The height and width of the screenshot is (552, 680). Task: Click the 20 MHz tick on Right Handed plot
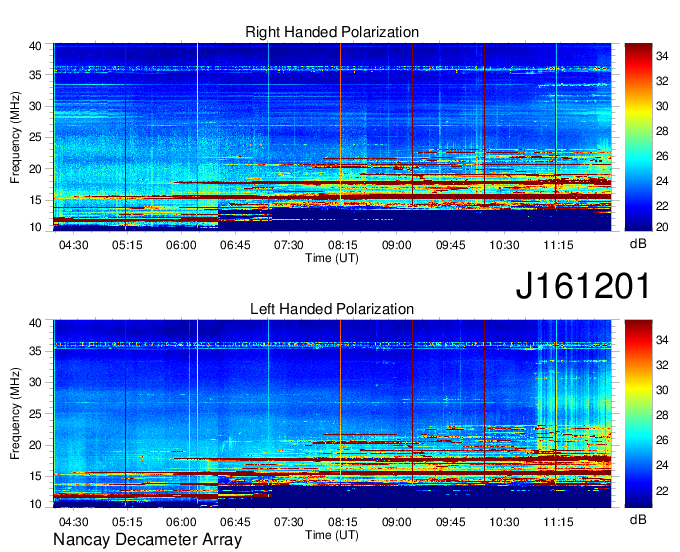pyautogui.click(x=35, y=169)
